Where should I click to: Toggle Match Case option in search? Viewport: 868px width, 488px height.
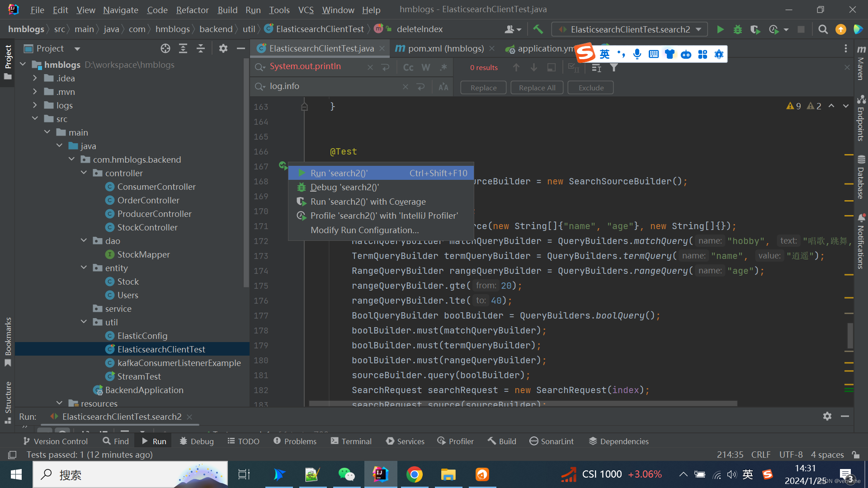point(408,67)
